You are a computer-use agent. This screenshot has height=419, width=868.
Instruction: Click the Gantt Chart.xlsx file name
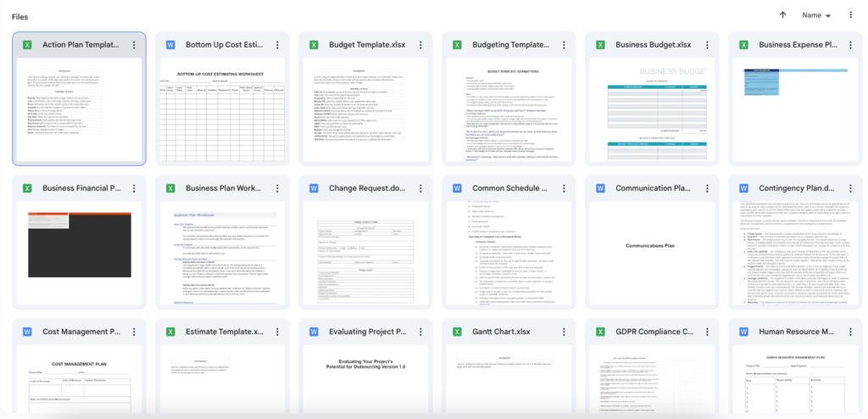pos(501,332)
